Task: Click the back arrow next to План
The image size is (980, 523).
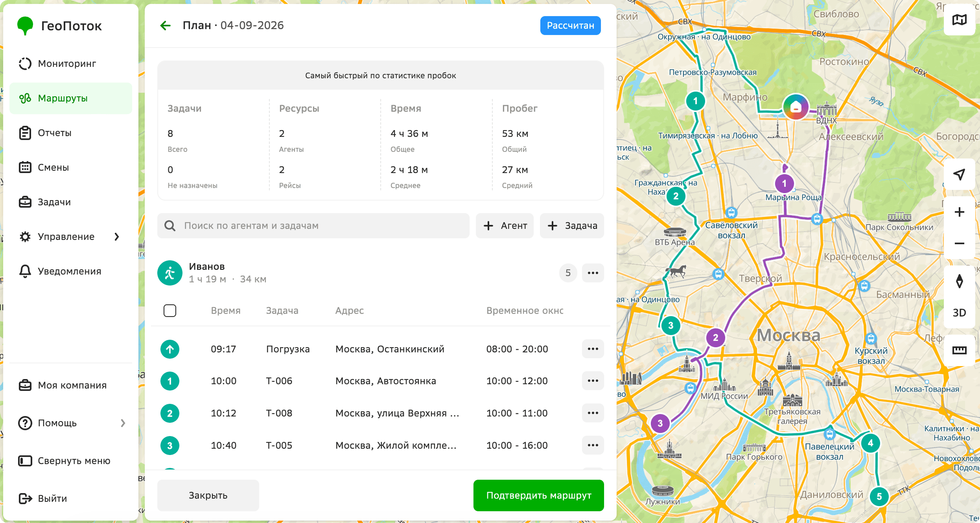Action: tap(166, 26)
